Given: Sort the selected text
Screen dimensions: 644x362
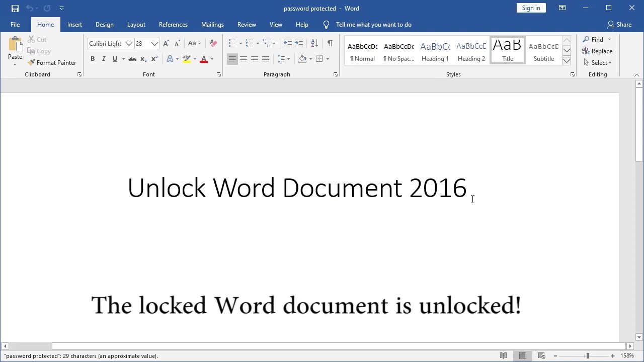Looking at the screenshot, I should tap(314, 44).
